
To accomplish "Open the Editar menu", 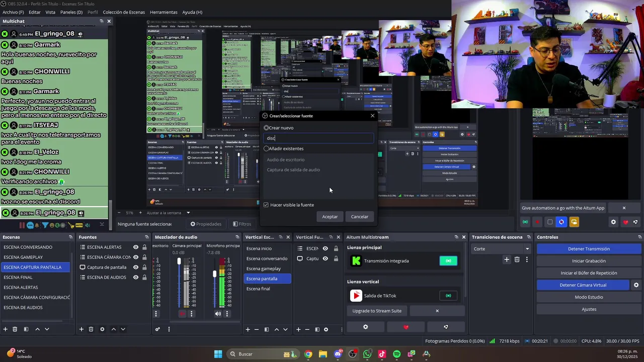I will point(35,12).
